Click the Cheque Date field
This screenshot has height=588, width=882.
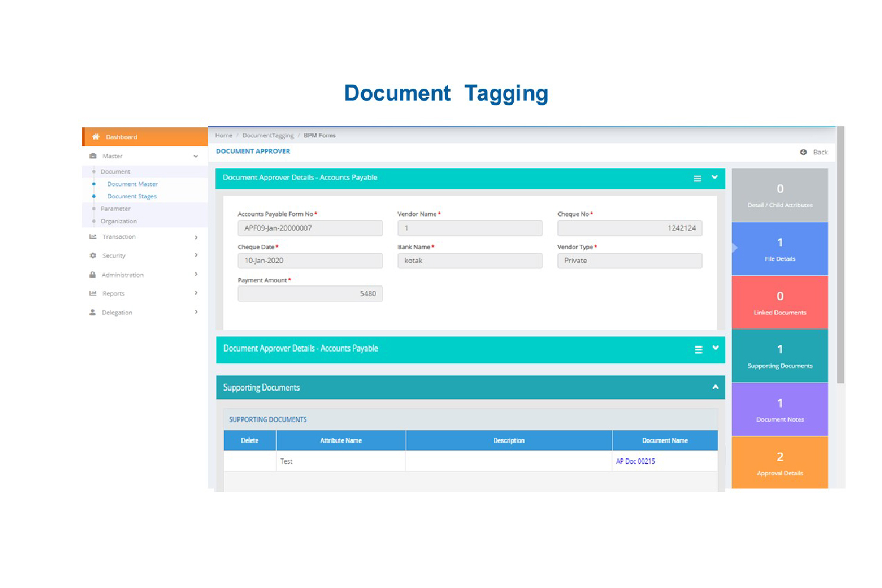[x=310, y=261]
